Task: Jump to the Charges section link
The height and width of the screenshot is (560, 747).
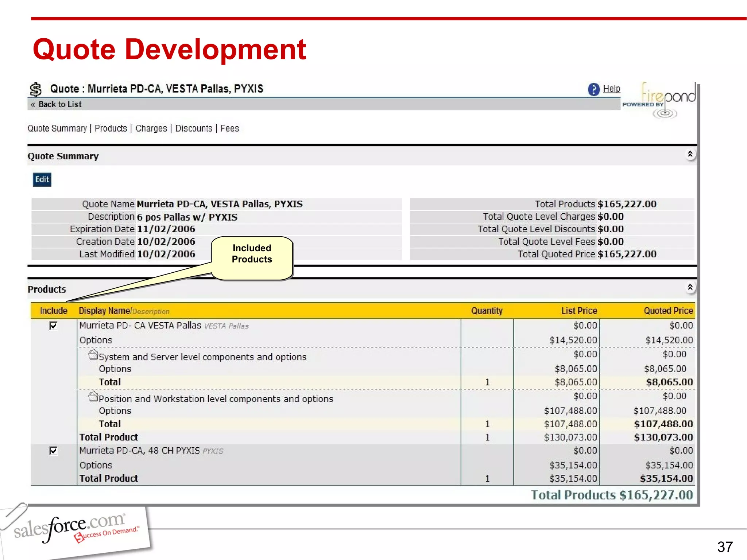Action: [x=151, y=128]
